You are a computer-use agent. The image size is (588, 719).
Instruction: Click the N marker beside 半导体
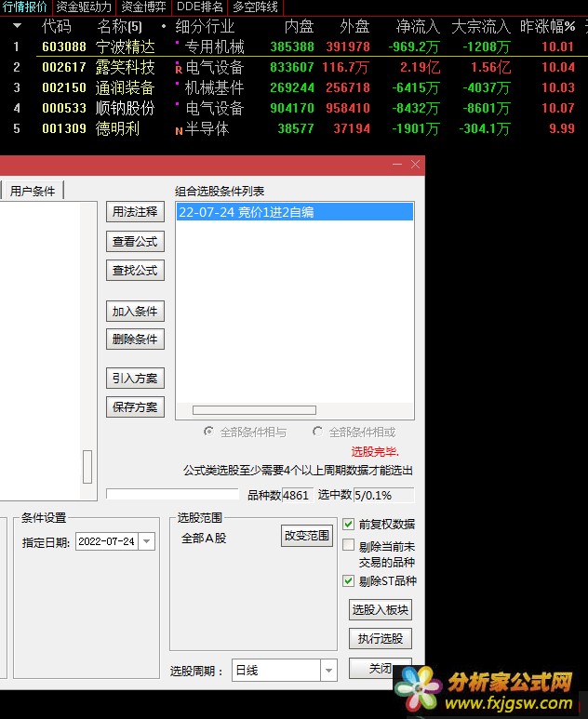[179, 131]
